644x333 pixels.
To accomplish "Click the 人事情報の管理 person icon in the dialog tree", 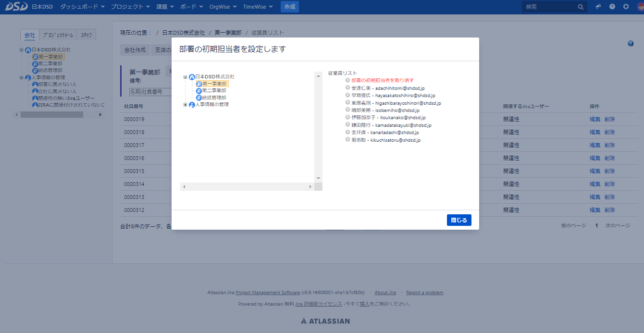I will 192,105.
